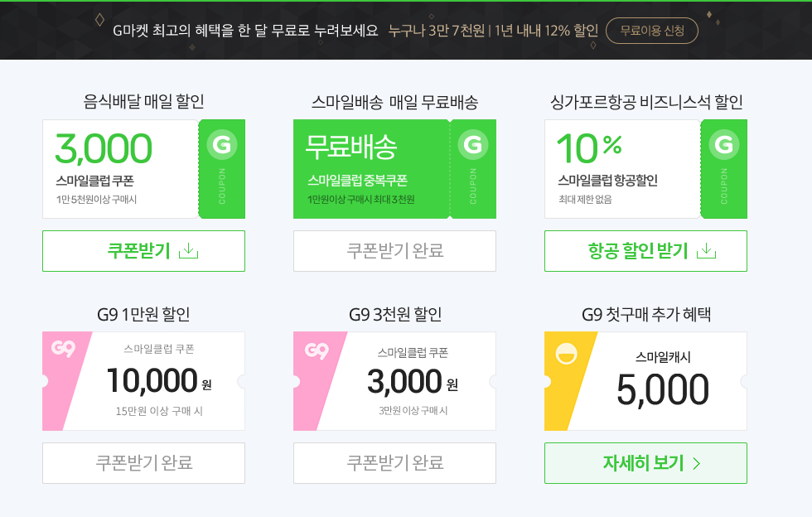
Task: Click the download icon beside 항공 할인 받기
Action: click(706, 251)
